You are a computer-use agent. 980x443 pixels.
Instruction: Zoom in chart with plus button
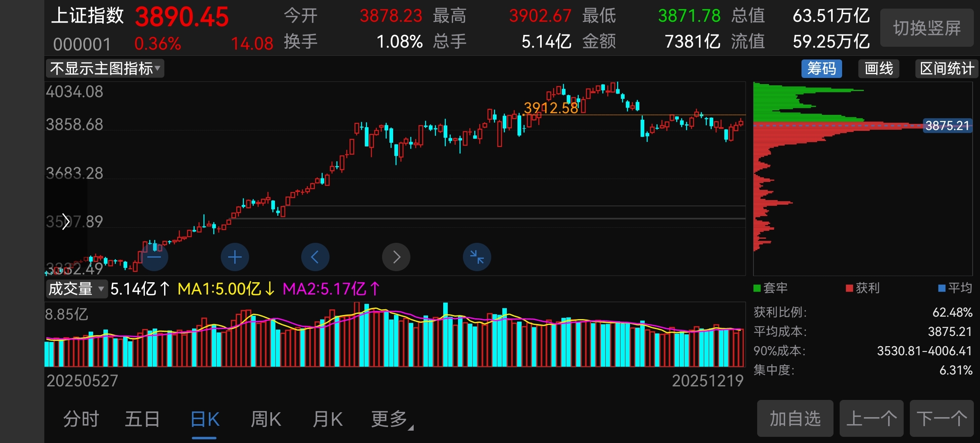[x=235, y=257]
